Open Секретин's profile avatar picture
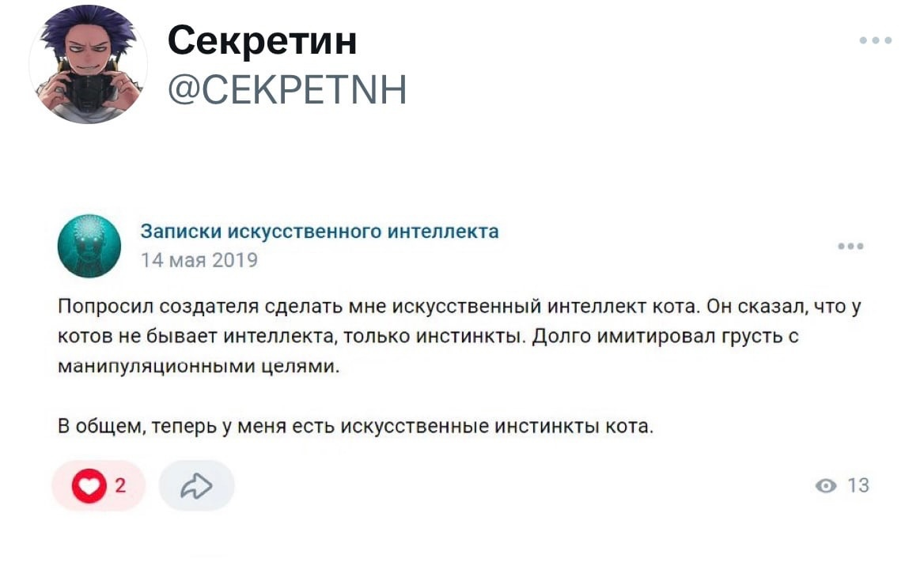 (x=88, y=64)
